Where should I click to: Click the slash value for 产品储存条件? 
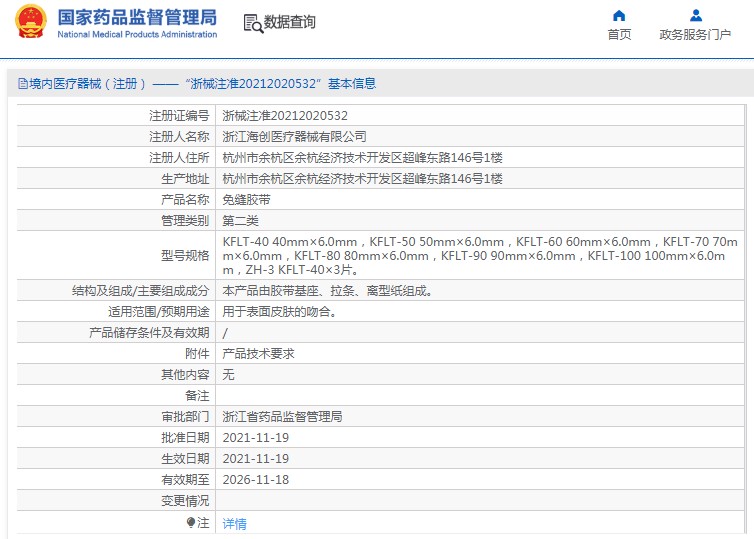[225, 333]
